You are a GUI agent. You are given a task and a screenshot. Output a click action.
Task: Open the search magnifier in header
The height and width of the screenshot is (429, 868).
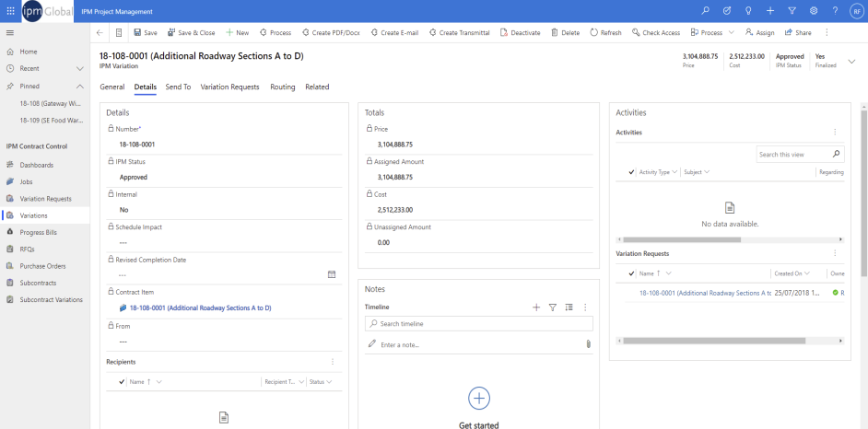tap(705, 11)
